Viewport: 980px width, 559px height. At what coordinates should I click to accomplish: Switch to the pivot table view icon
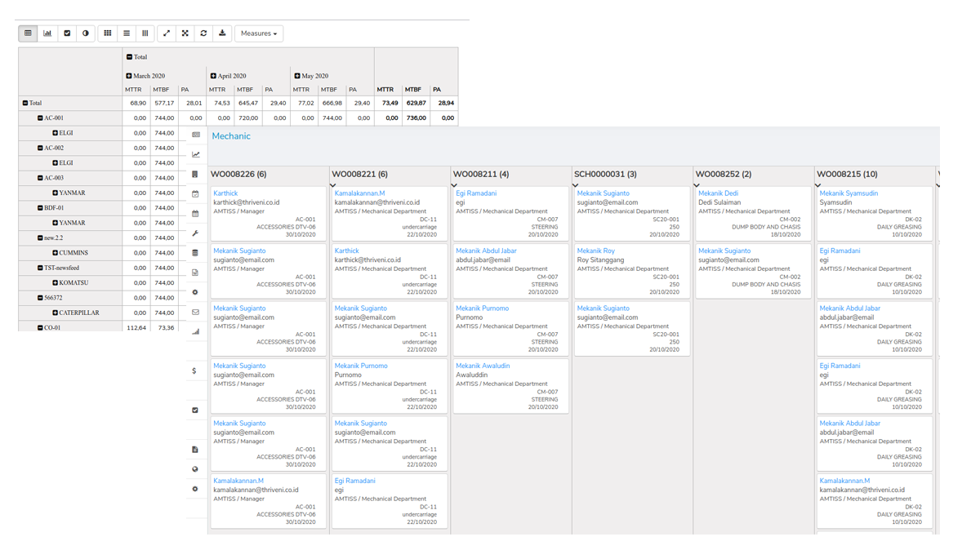[x=28, y=33]
